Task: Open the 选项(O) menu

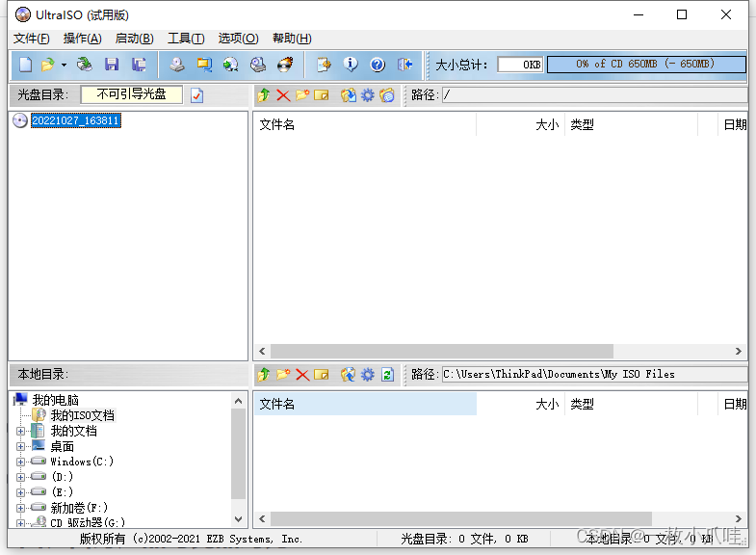Action: pos(238,39)
